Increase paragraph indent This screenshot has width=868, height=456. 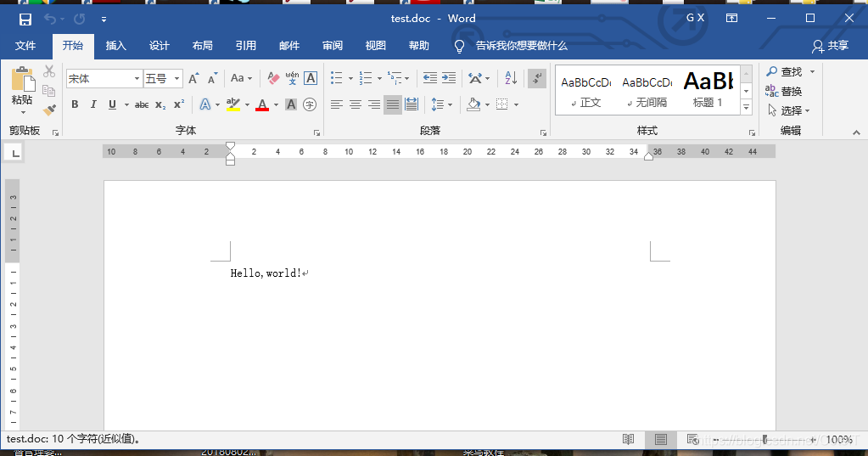pos(449,78)
